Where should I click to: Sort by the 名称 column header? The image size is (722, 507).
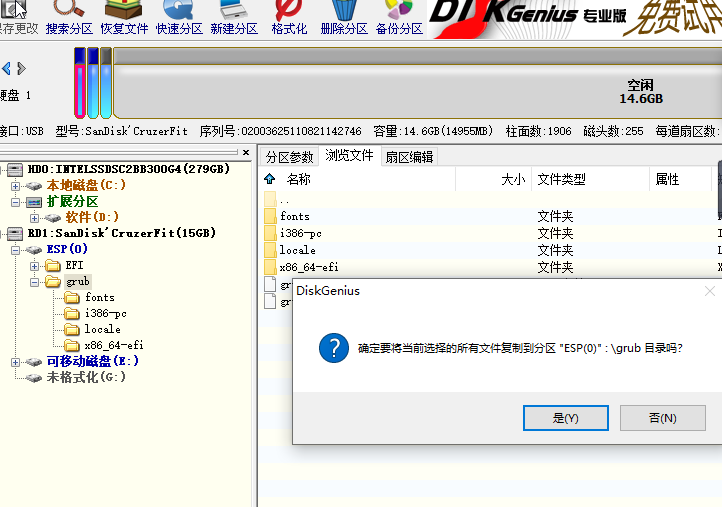298,179
